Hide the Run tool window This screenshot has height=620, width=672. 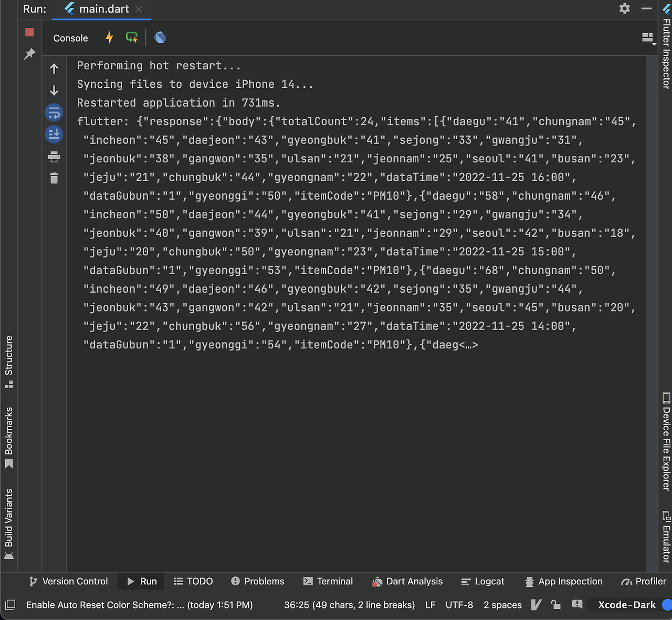(x=647, y=8)
